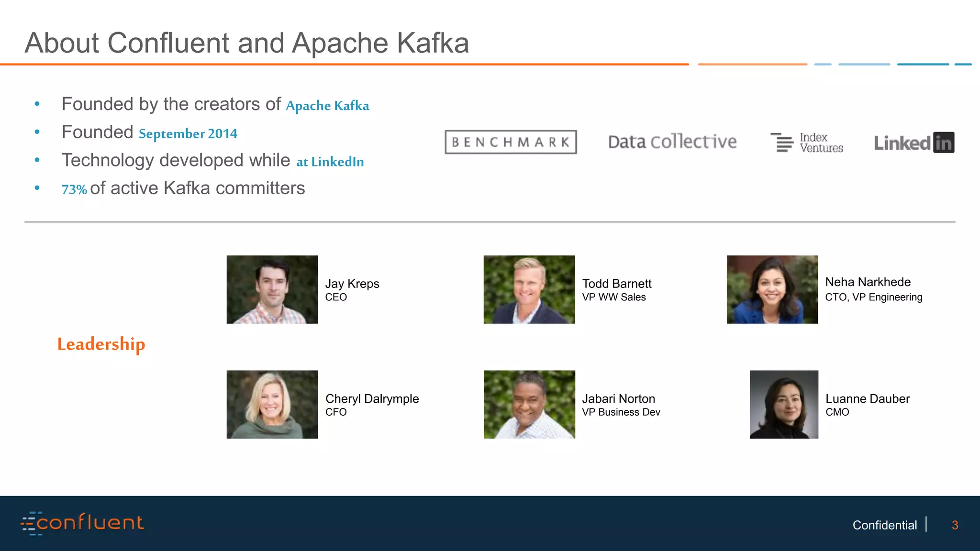Click the orange Leadership heading
Image resolution: width=980 pixels, height=551 pixels.
tap(101, 344)
